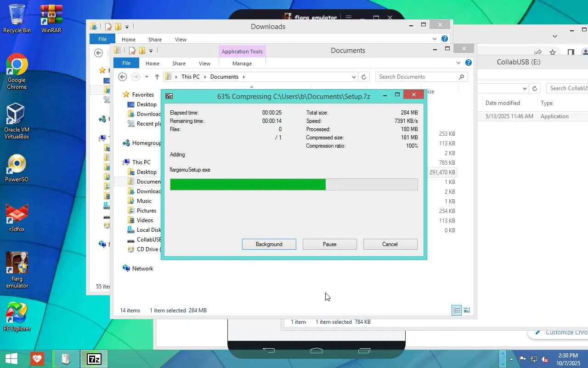The width and height of the screenshot is (588, 368).
Task: Go up one folder level in Documents
Action: click(x=157, y=77)
